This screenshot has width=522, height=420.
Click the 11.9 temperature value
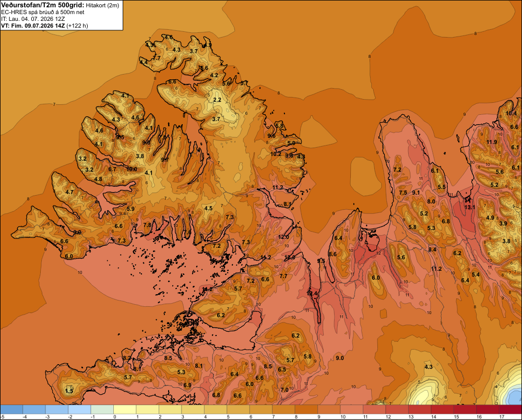tap(492, 142)
